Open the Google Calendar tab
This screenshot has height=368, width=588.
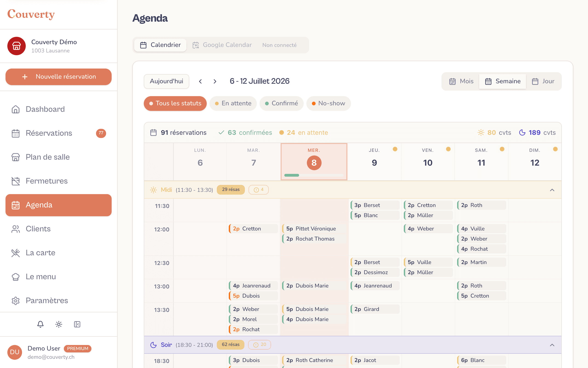[222, 45]
